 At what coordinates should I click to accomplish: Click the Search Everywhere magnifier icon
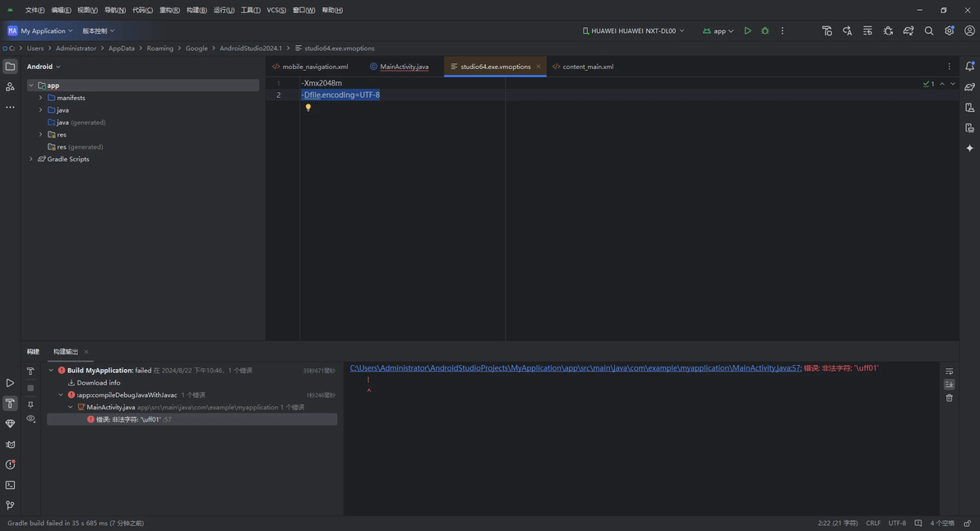929,30
